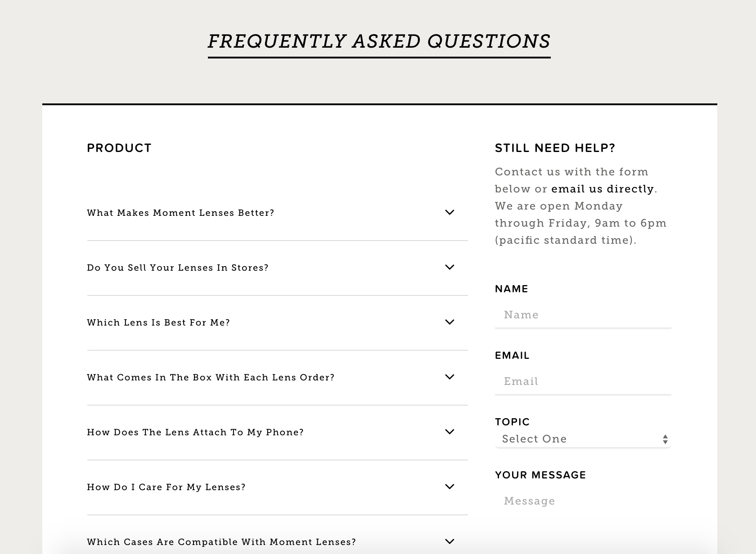Screen dimensions: 756x554
Task: Follow the 'email us directly' link
Action: tap(602, 189)
